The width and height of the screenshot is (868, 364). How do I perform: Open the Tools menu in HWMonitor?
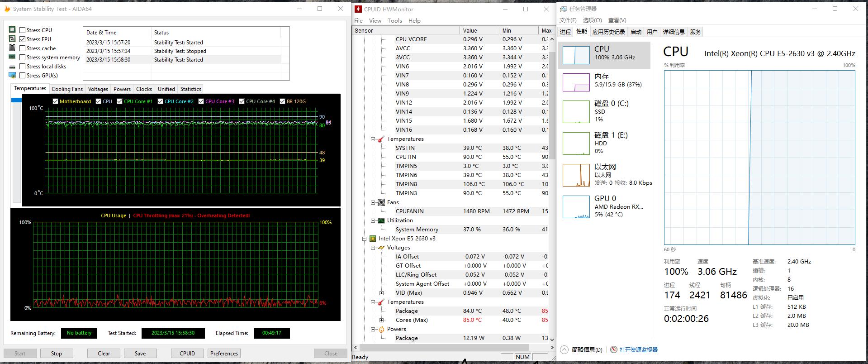394,21
